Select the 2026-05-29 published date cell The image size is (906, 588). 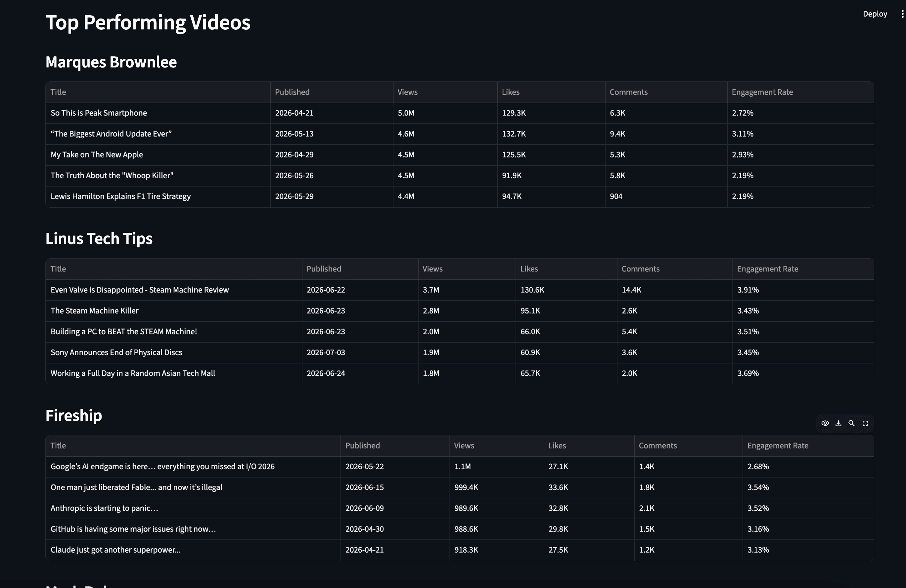(332, 197)
